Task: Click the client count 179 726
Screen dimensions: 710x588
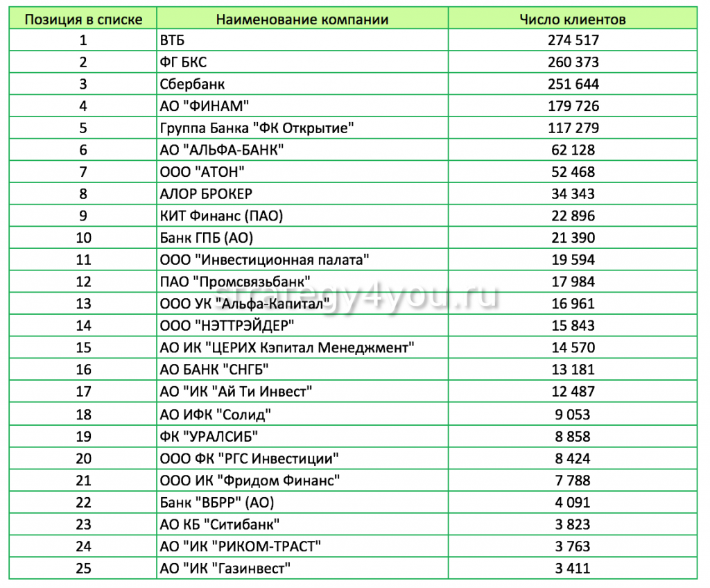Action: (x=573, y=106)
